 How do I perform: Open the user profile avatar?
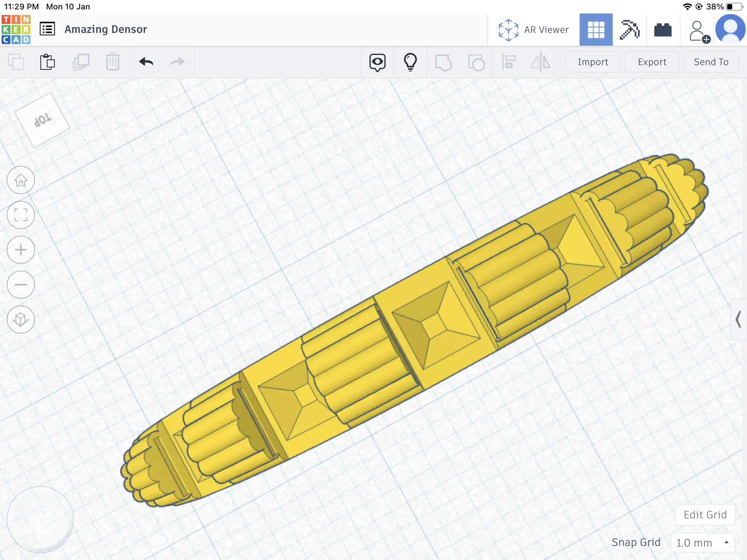point(730,29)
